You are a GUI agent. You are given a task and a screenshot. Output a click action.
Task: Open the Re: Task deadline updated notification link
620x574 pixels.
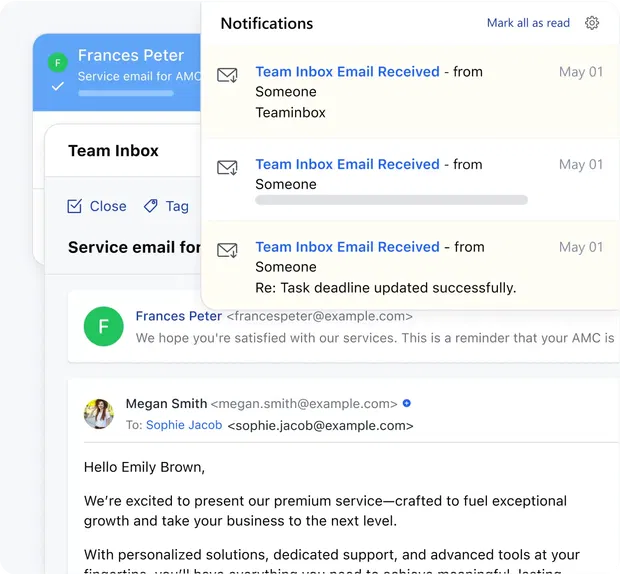pos(347,247)
